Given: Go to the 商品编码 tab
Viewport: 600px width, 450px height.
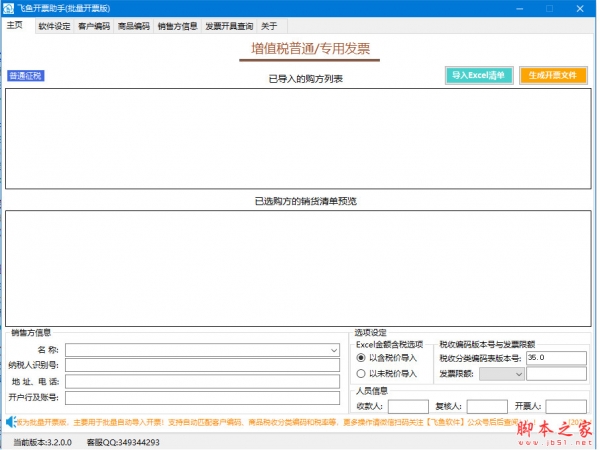Looking at the screenshot, I should tap(134, 26).
